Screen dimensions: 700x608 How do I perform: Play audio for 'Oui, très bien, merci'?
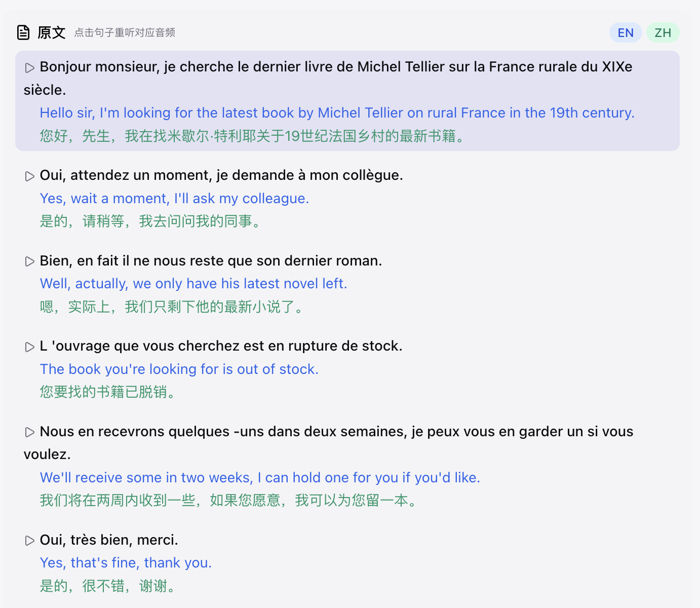point(30,541)
